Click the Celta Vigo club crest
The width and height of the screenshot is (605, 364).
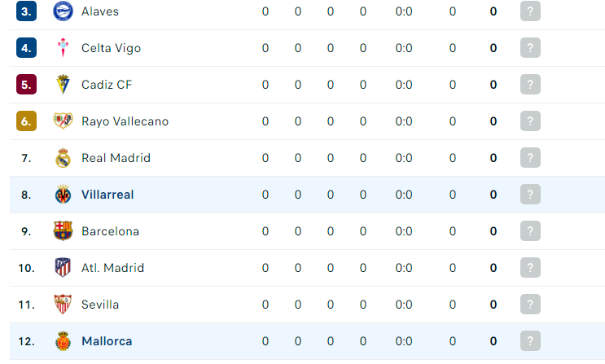63,48
